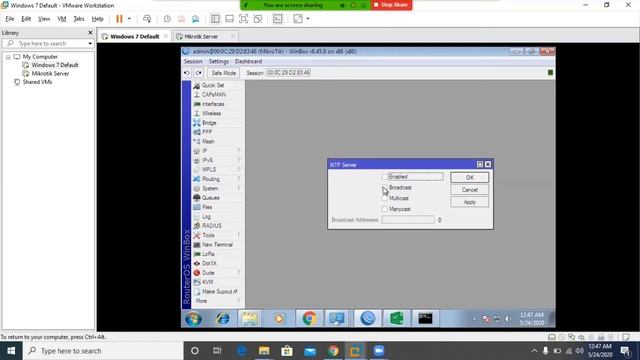Open Internet Explorer in guest taskbar
640x360 pixels.
coord(223,318)
